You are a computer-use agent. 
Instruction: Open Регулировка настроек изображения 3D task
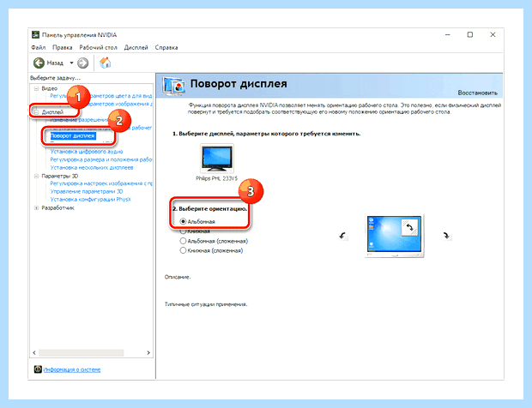[101, 183]
